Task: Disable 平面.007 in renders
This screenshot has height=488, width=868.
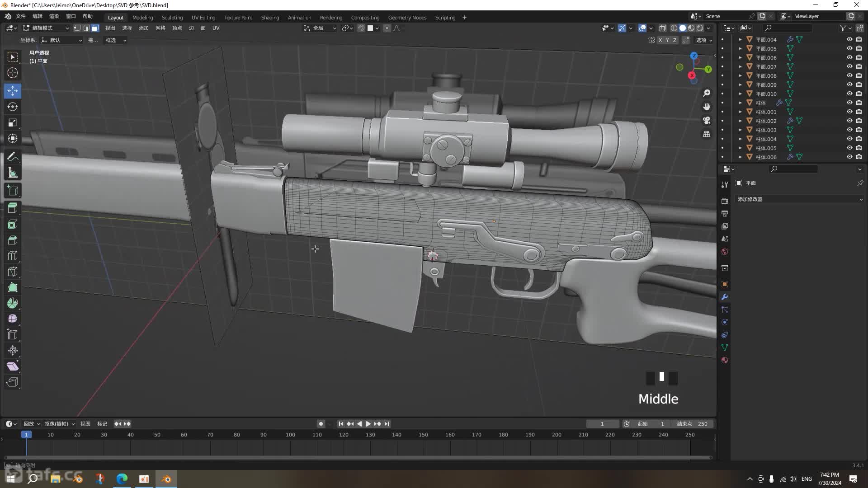Action: [x=859, y=66]
